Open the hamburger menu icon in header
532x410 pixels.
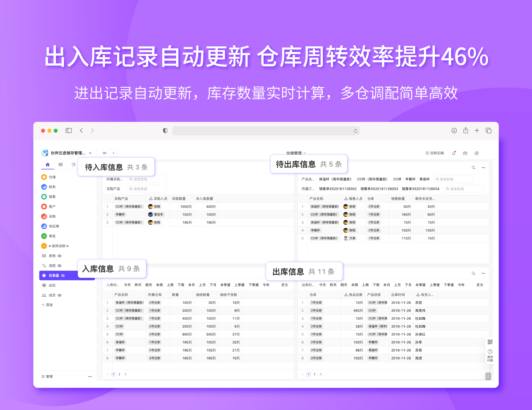coord(104,153)
